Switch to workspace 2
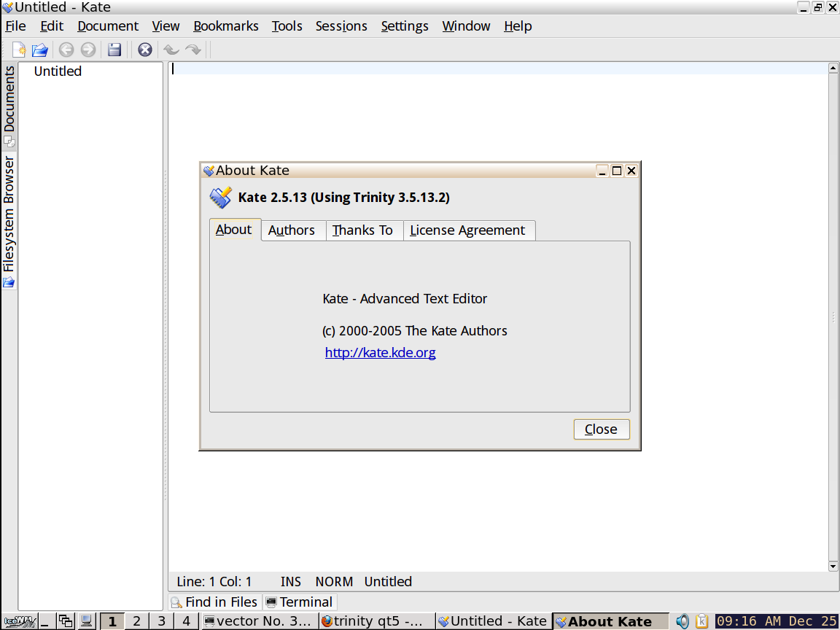Screen dimensions: 840x630 (x=136, y=621)
